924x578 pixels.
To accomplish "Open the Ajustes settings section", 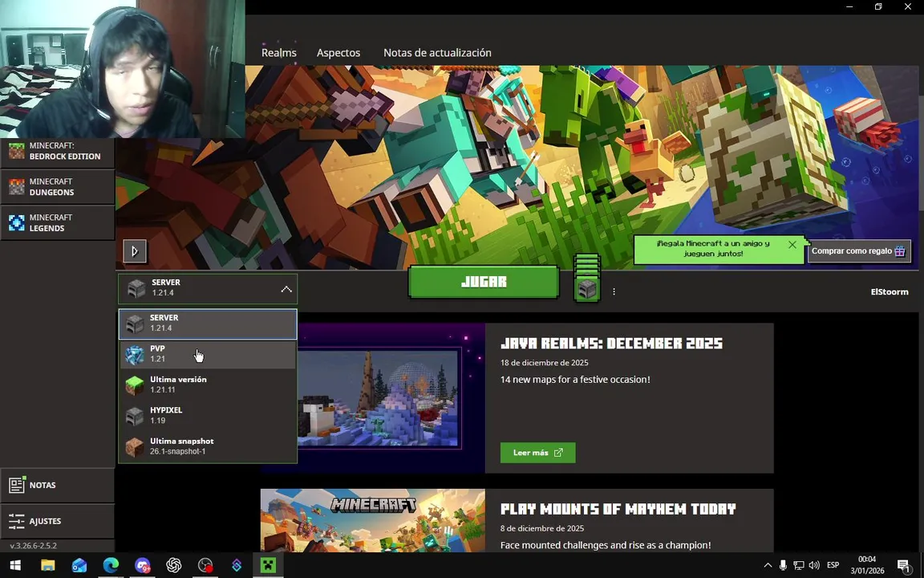I will click(x=57, y=521).
